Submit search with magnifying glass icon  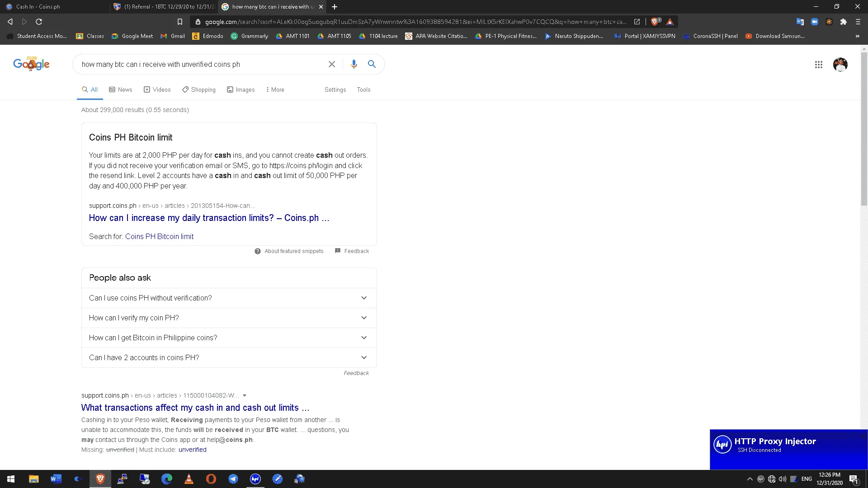pos(372,64)
